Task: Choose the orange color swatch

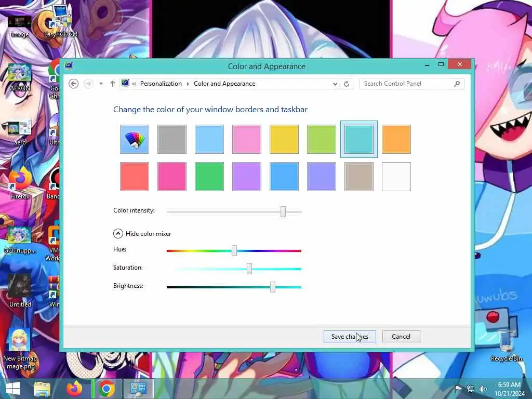Action: (396, 139)
